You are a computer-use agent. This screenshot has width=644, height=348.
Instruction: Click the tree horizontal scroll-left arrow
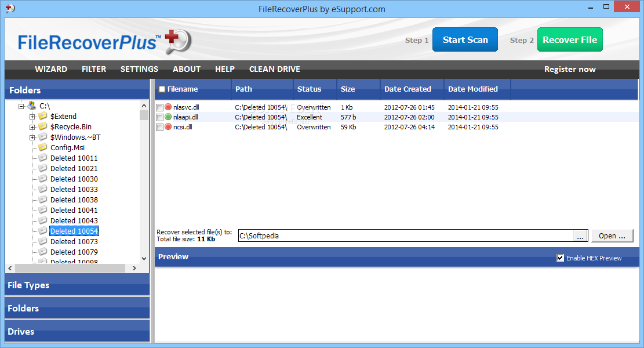[x=10, y=268]
